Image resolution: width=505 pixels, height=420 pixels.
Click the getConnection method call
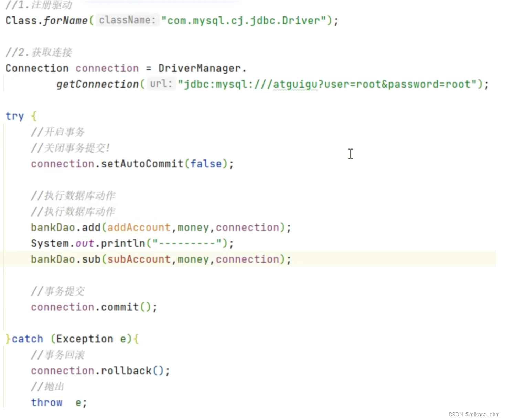coord(97,84)
